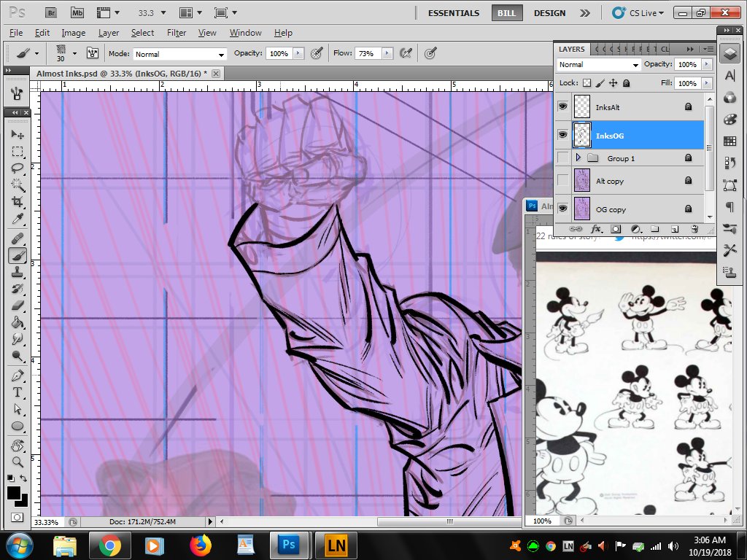This screenshot has width=747, height=560.
Task: Switch to the DESIGN workspace
Action: pos(549,13)
